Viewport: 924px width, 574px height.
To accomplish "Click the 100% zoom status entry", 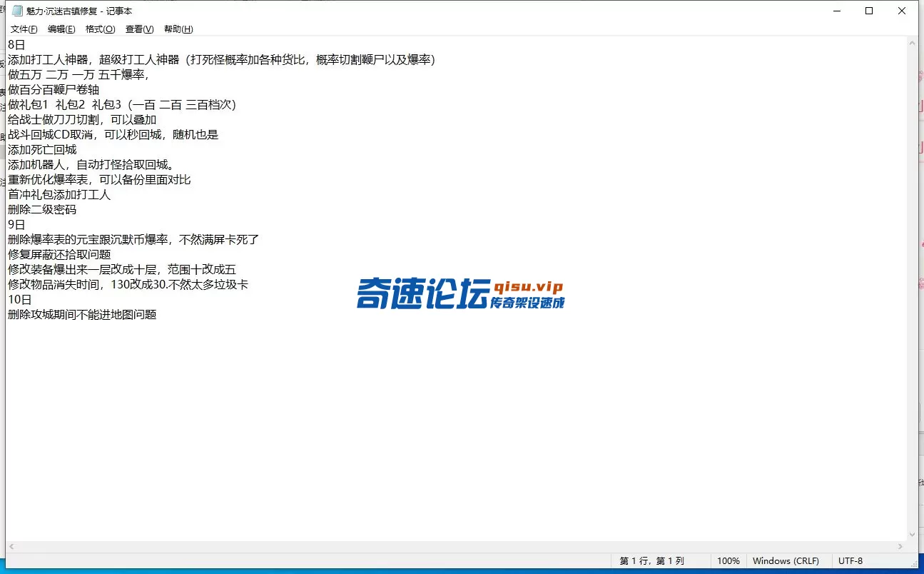I will [728, 561].
